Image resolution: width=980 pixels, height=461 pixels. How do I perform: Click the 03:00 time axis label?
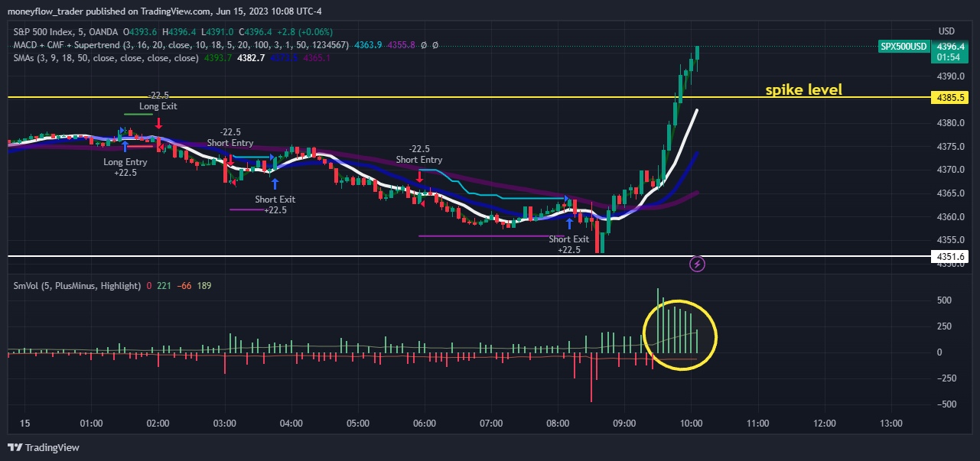[x=224, y=424]
